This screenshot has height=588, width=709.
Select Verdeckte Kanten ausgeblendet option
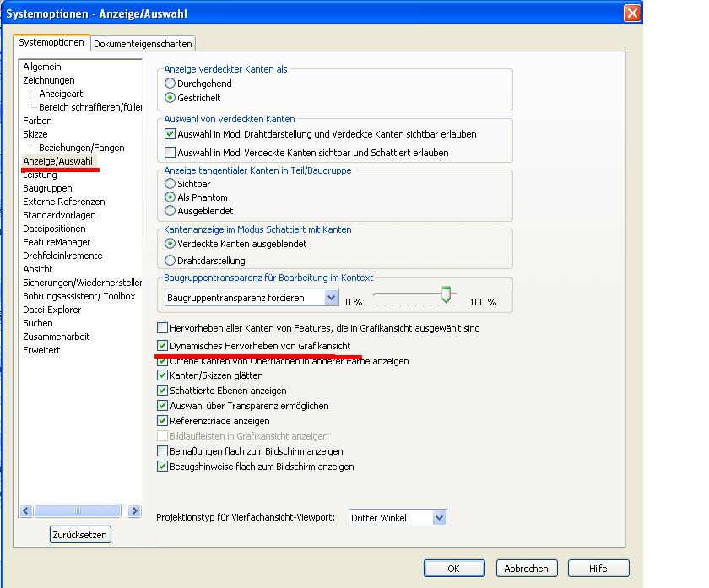point(170,244)
